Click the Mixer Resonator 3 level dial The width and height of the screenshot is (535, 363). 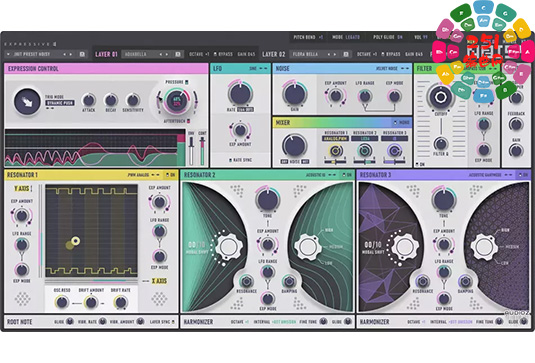coord(394,150)
